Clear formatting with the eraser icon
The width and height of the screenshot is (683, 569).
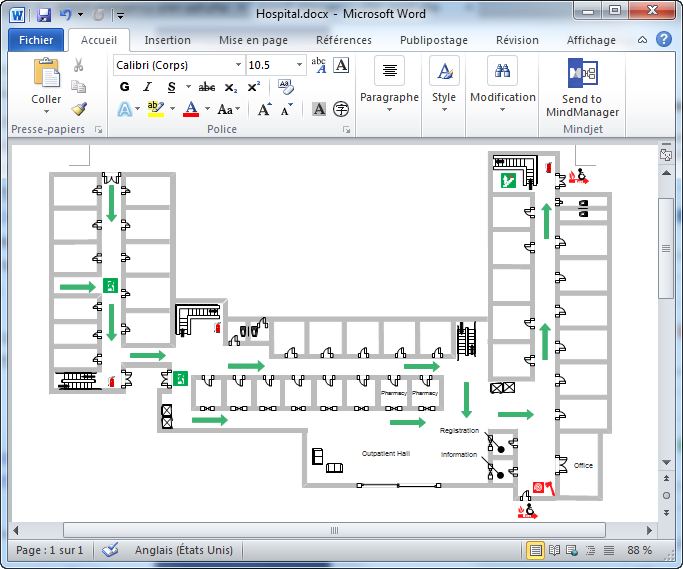click(285, 87)
